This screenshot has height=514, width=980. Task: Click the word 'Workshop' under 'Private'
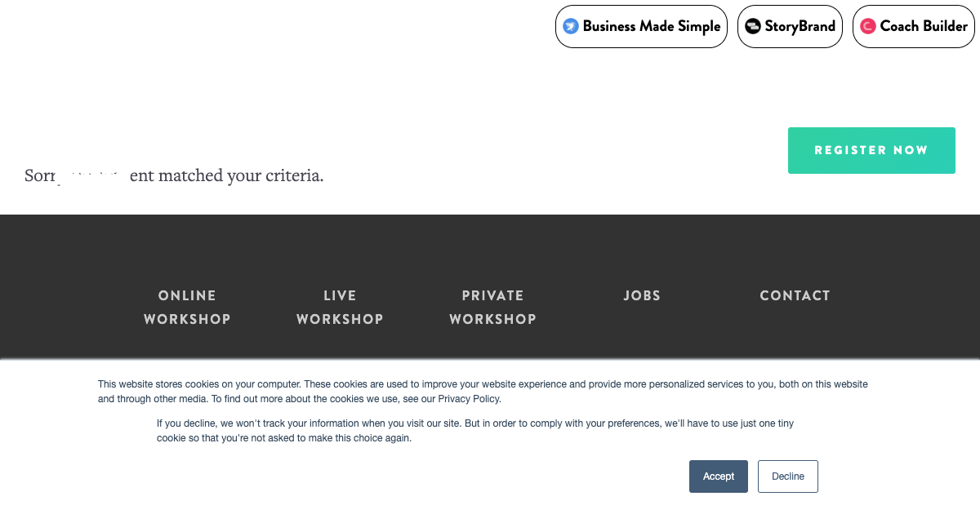(492, 319)
